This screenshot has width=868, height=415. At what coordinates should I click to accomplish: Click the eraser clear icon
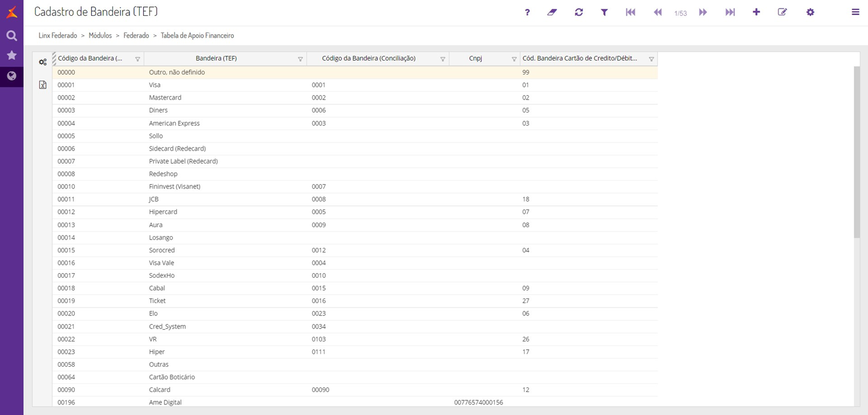(552, 12)
